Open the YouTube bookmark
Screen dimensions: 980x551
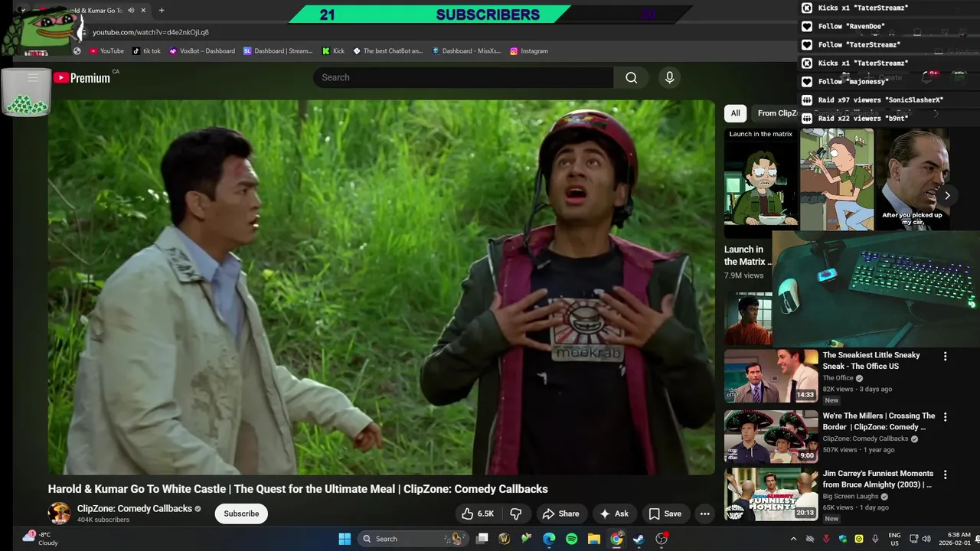[x=106, y=51]
